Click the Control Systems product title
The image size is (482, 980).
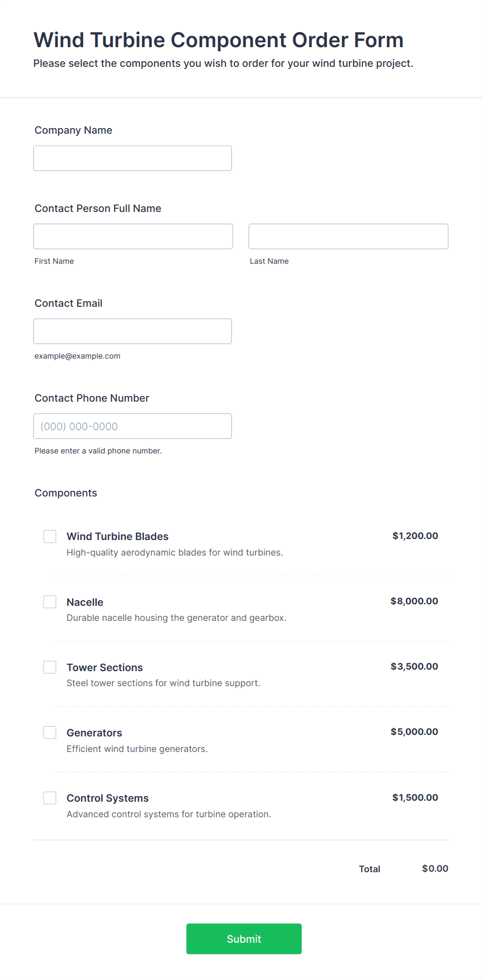[x=108, y=798]
